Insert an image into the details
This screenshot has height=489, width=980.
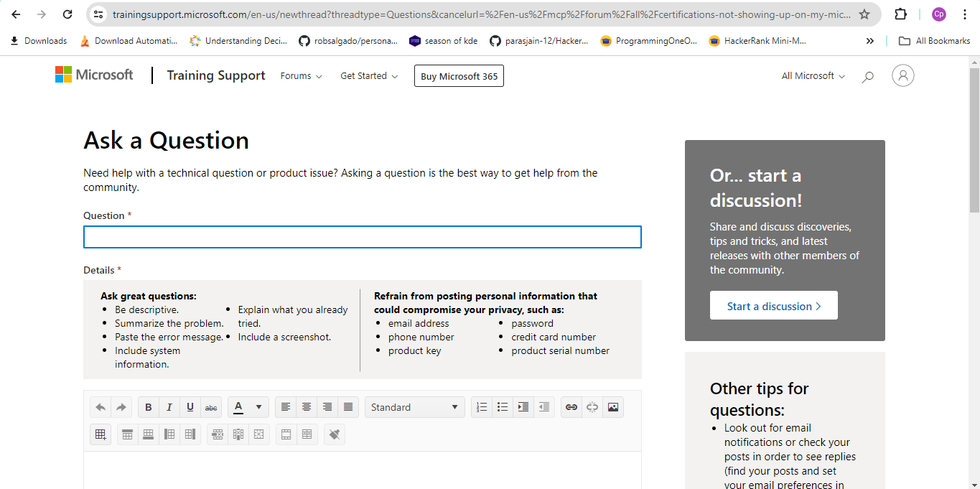point(613,407)
